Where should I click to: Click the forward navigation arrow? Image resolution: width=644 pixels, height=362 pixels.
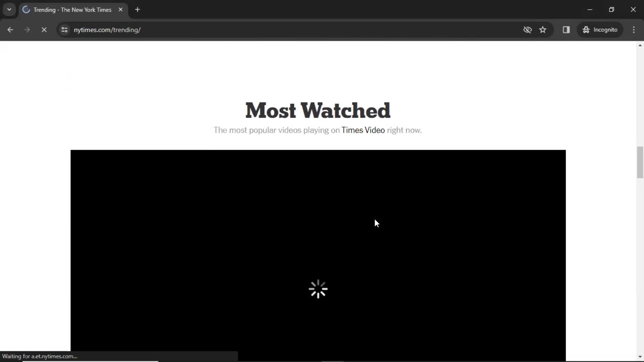(26, 29)
